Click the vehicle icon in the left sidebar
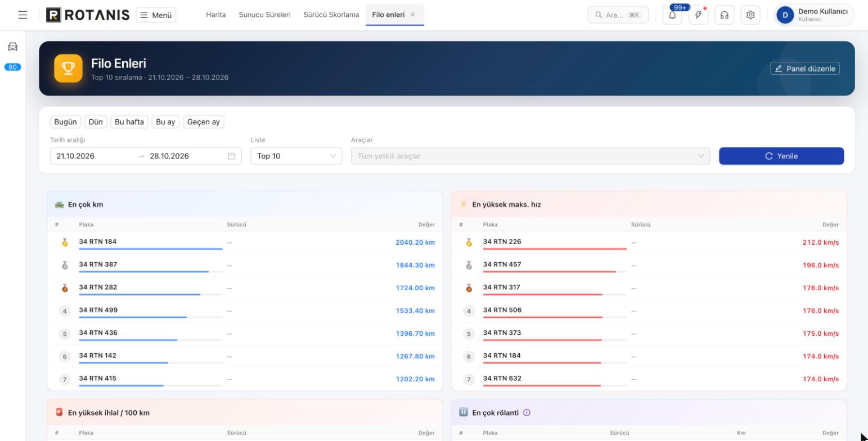868x441 pixels. [x=12, y=47]
